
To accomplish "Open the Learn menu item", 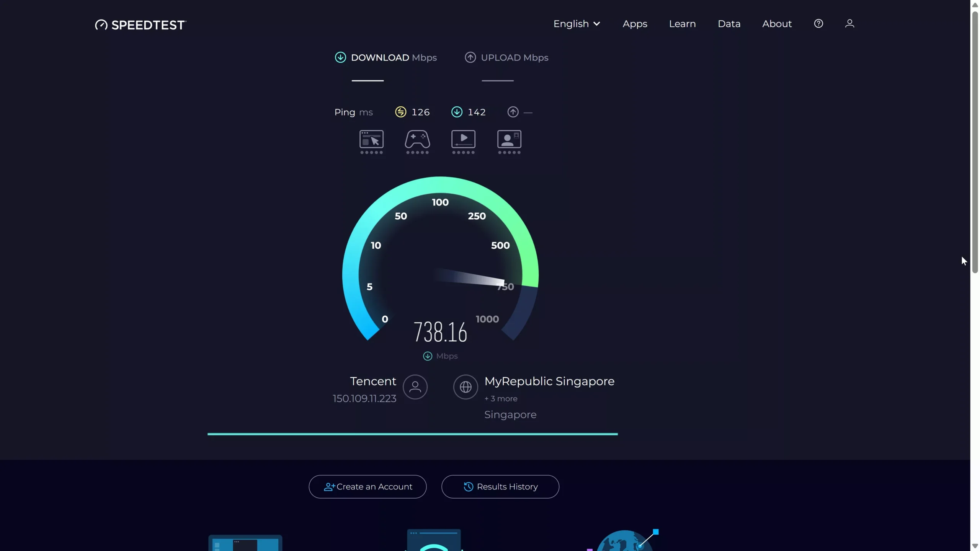I will tap(682, 23).
